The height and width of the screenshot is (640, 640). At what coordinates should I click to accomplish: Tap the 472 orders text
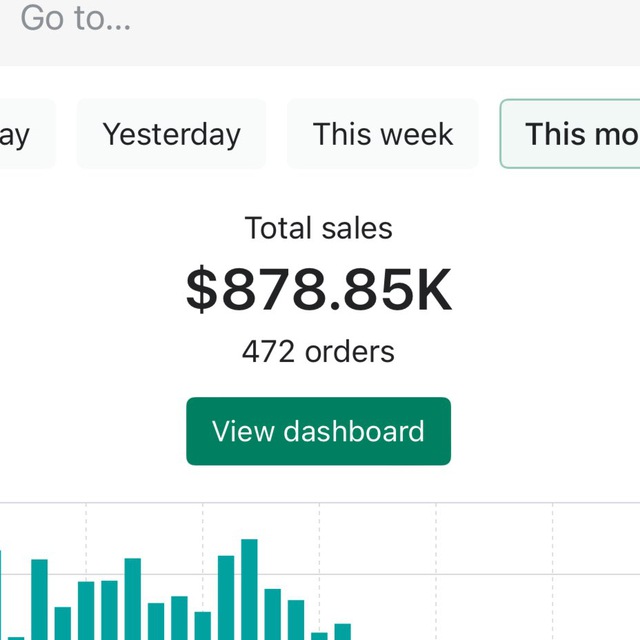pos(318,351)
